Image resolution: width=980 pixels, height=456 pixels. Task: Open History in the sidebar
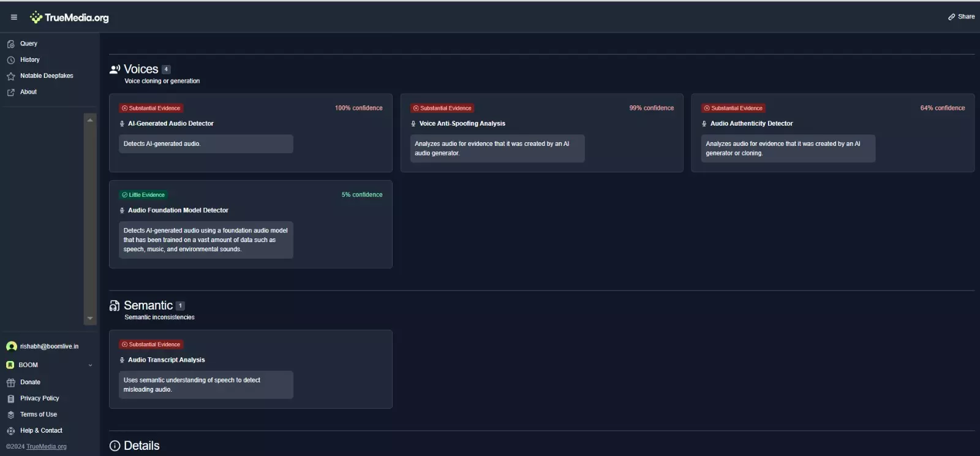click(x=29, y=59)
